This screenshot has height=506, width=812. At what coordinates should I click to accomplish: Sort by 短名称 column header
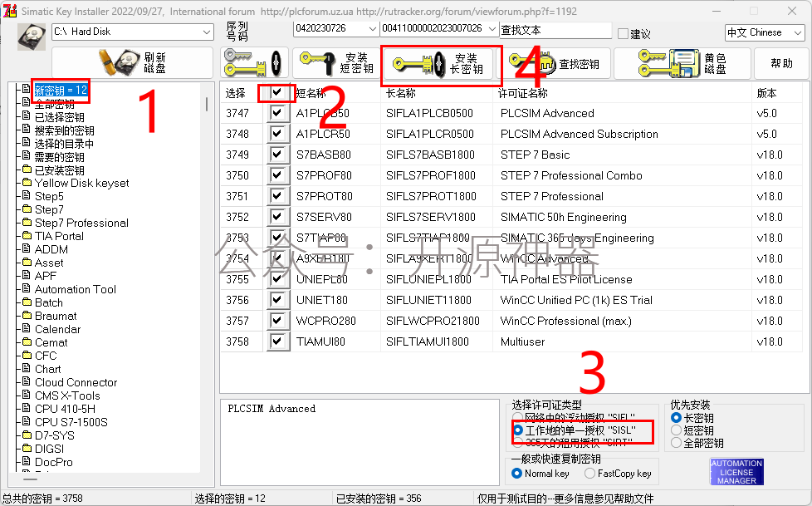(x=311, y=93)
